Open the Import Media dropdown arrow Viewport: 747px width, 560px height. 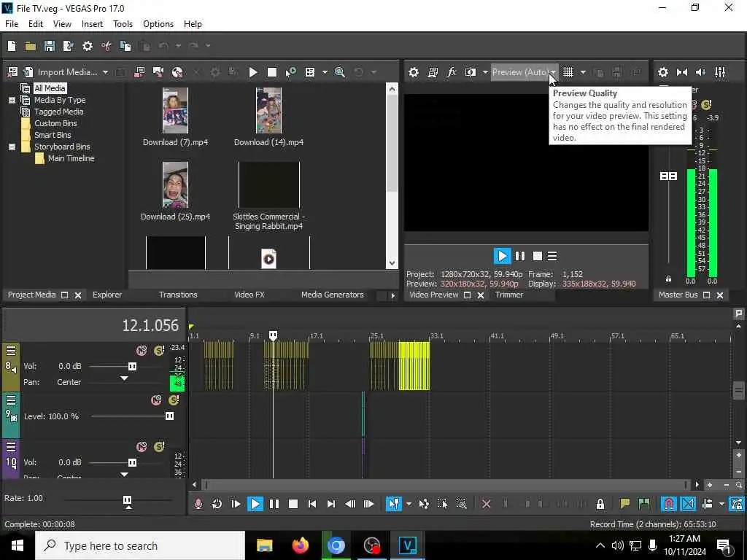click(105, 72)
